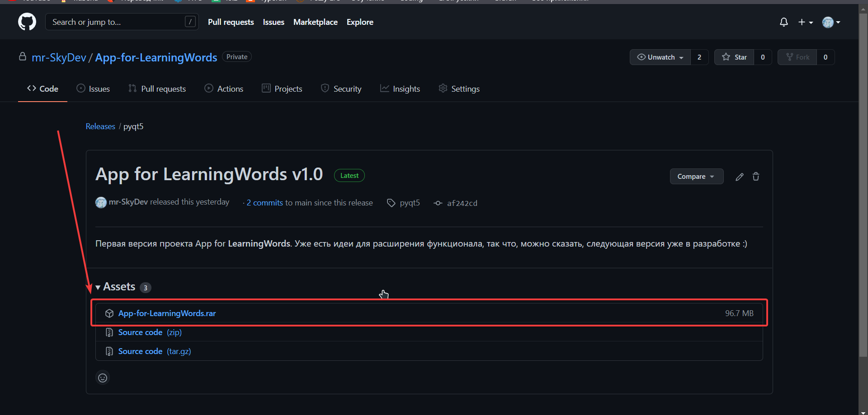Open Explore in top navigation
The image size is (868, 415).
coord(360,22)
